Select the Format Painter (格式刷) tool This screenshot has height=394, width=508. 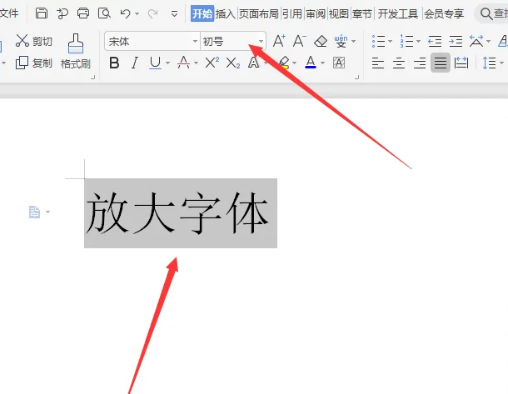pyautogui.click(x=76, y=51)
